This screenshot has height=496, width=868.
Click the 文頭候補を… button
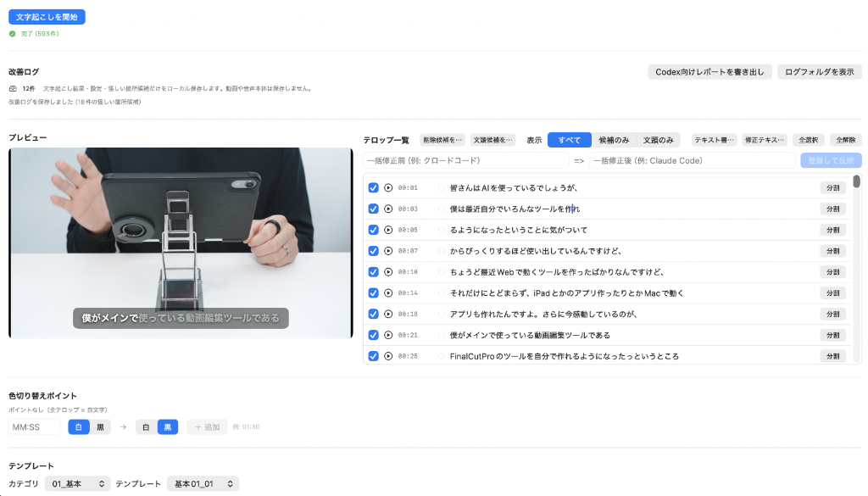click(492, 140)
